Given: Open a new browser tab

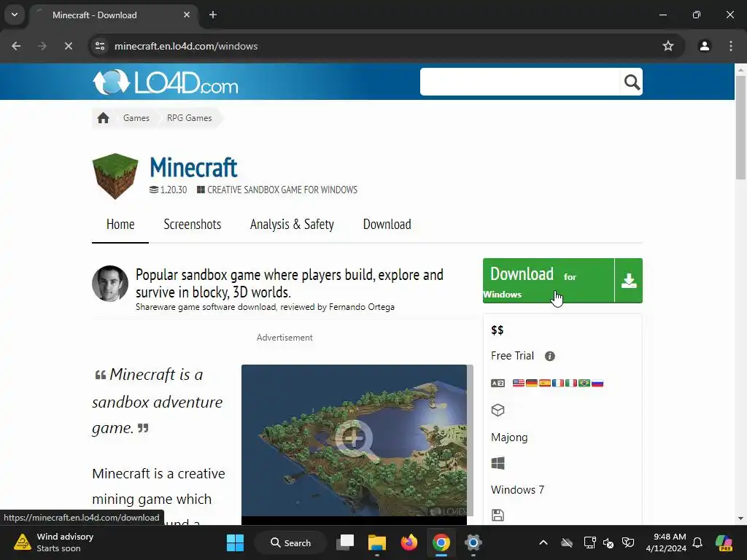Looking at the screenshot, I should point(213,15).
